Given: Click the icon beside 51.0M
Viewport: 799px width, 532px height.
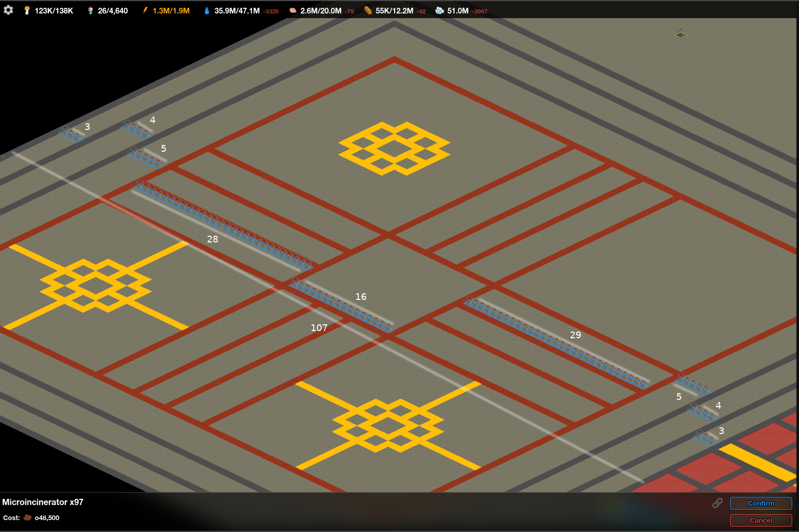Looking at the screenshot, I should pos(439,10).
